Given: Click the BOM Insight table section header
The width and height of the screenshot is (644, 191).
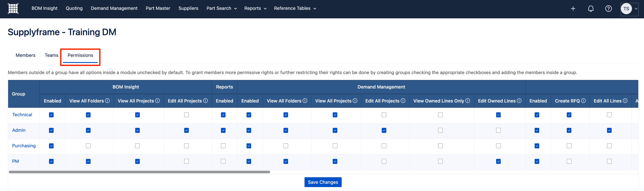Looking at the screenshot, I should click(x=126, y=87).
